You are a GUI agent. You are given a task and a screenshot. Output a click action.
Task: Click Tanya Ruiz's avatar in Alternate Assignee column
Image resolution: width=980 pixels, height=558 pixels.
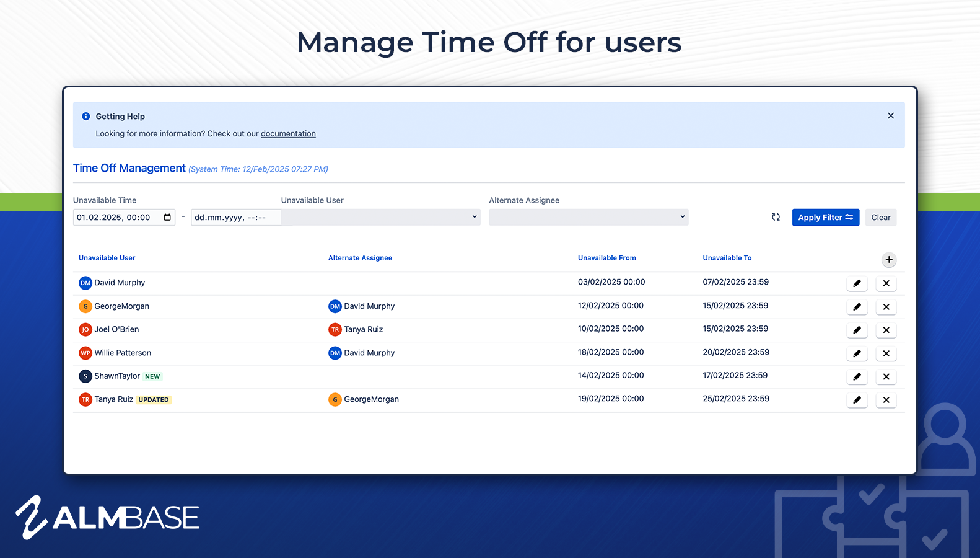pos(335,329)
